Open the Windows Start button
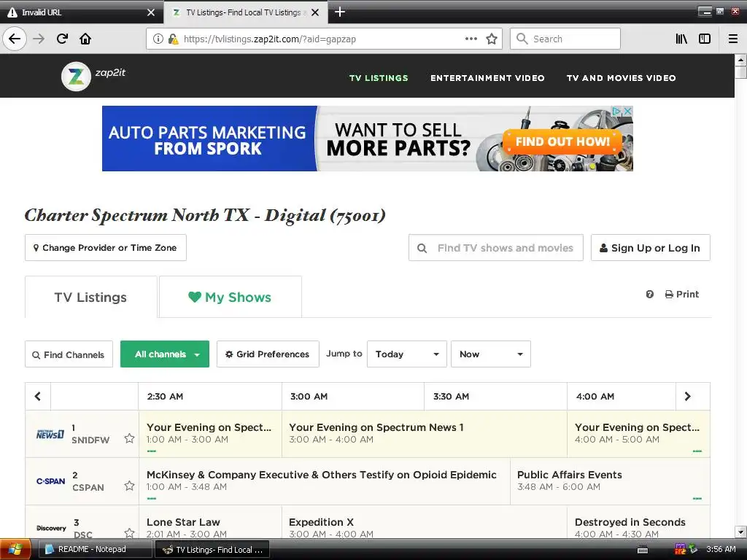Viewport: 747px width, 560px height. [x=15, y=550]
